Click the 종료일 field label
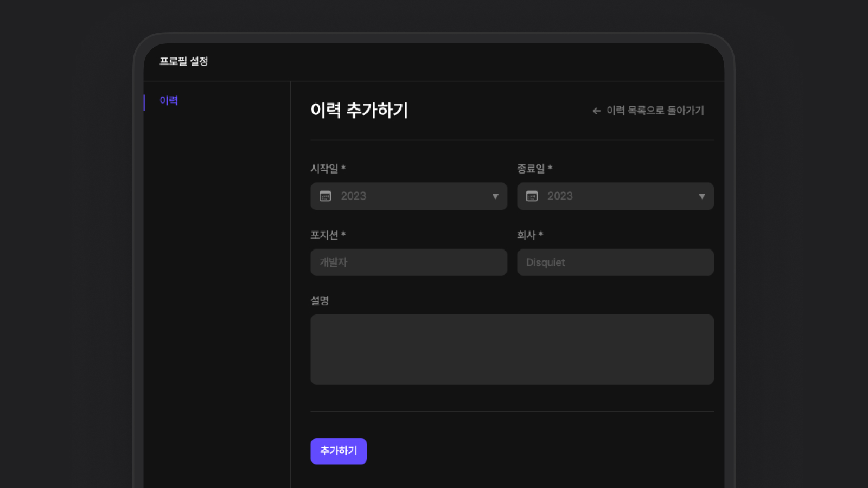Viewport: 868px width, 488px height. point(531,169)
